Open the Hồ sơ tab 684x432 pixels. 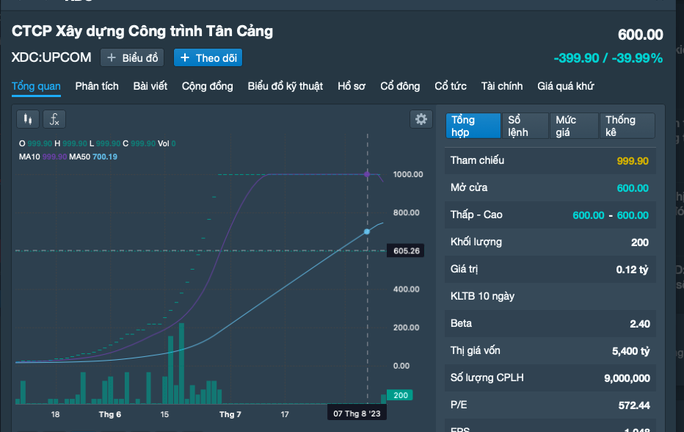coord(352,86)
